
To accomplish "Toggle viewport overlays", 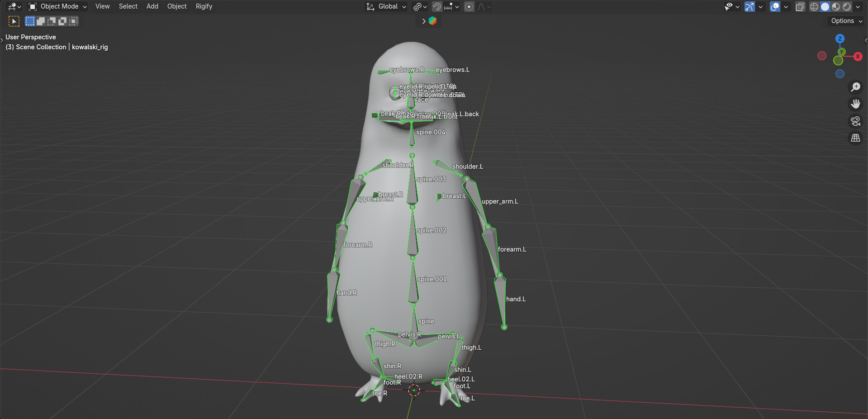I will 775,6.
